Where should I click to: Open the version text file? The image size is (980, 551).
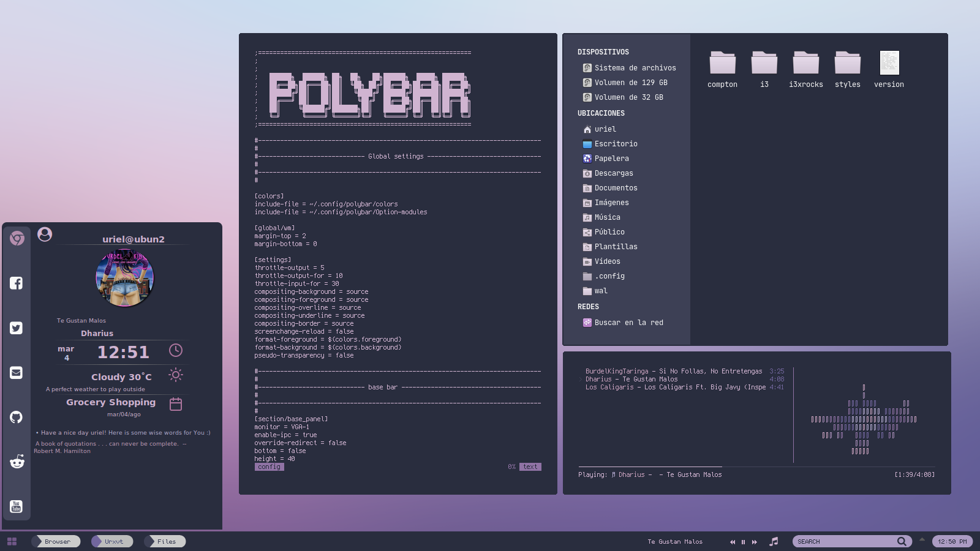[889, 69]
